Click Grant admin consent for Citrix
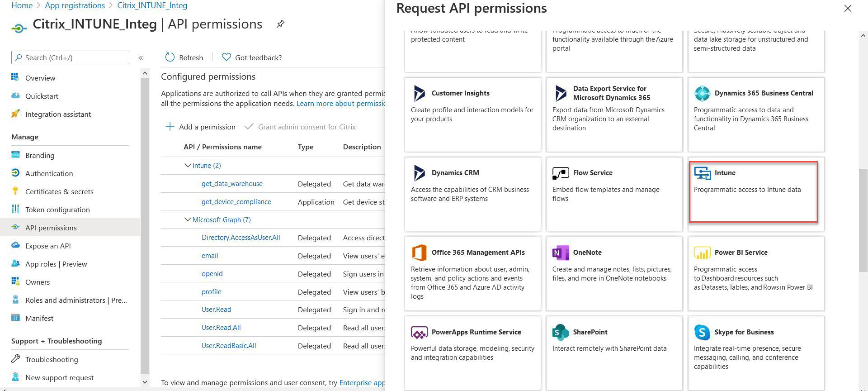 click(301, 127)
